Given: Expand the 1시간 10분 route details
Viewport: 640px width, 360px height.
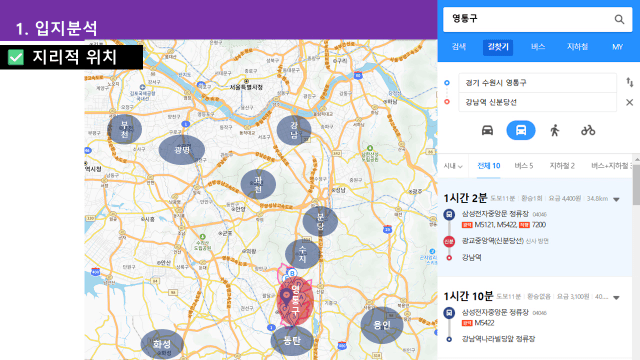Looking at the screenshot, I should 616,298.
